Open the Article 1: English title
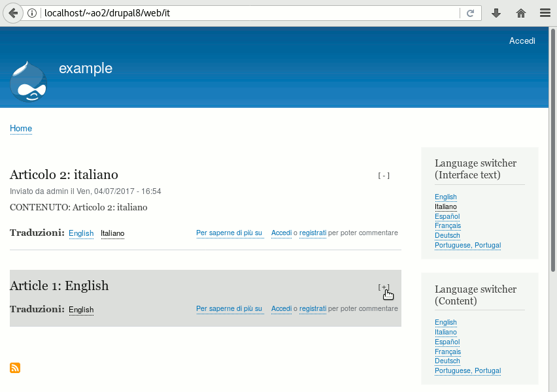 (x=59, y=286)
